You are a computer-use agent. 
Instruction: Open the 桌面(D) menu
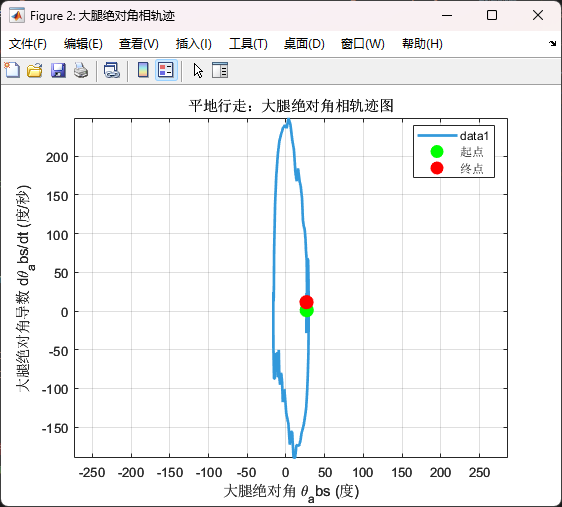tap(304, 44)
